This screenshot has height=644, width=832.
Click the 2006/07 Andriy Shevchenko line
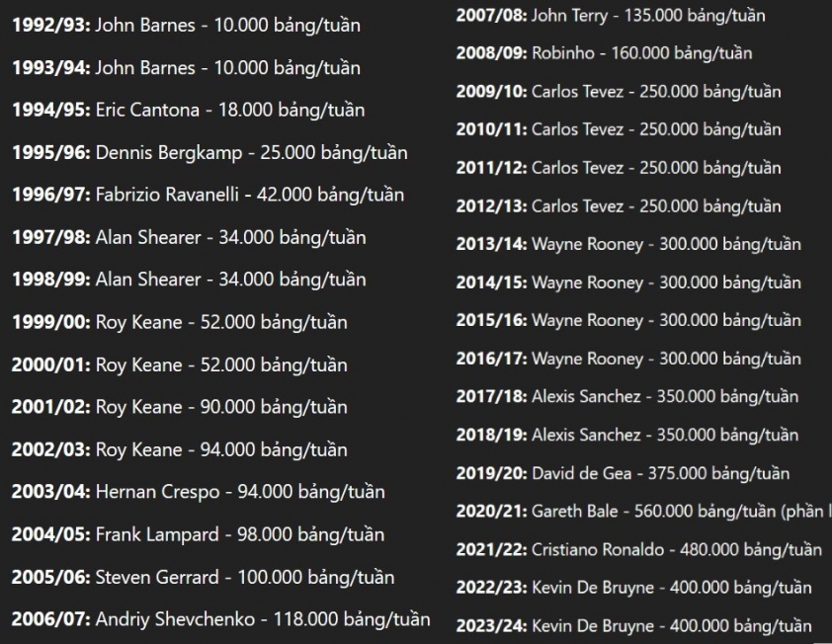click(221, 619)
